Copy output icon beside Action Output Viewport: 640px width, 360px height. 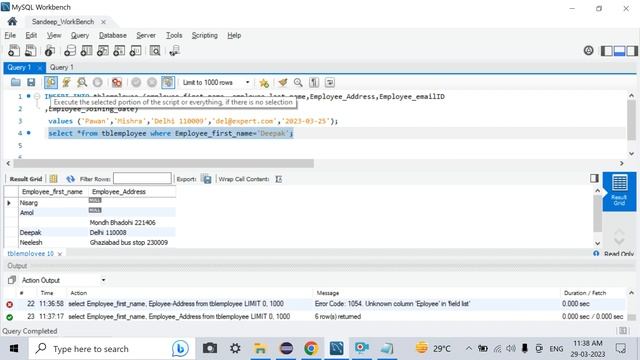(x=12, y=280)
